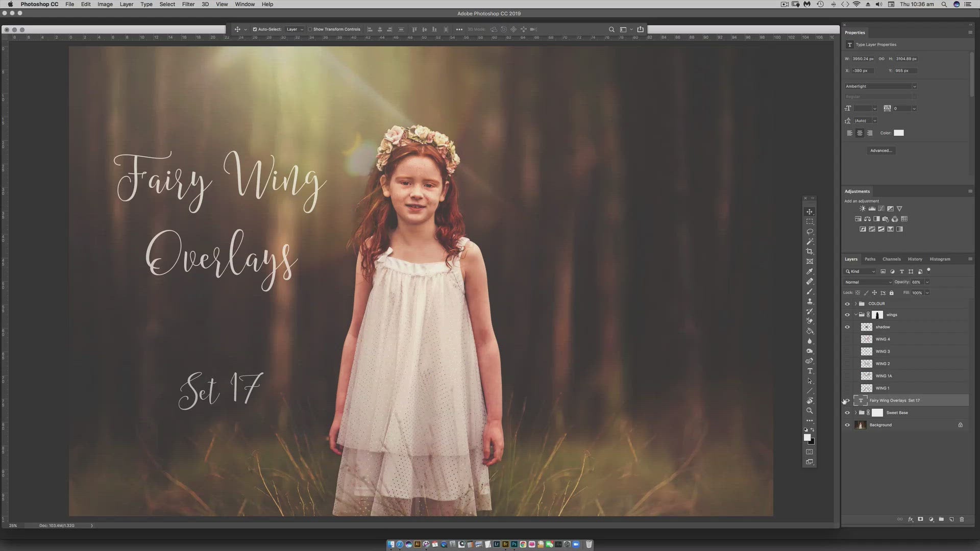The image size is (980, 551).
Task: Expand the COLOUR layer group
Action: click(x=856, y=304)
